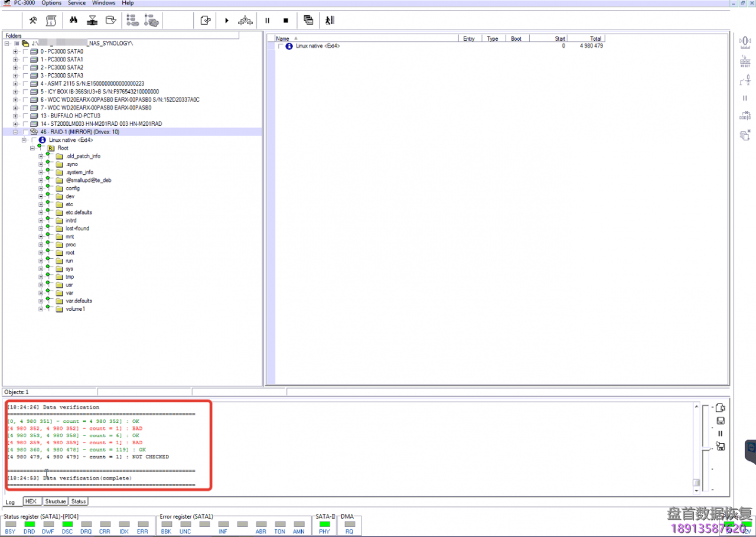Check the box for 13 - BUFFALO HD-PCTU3
The image size is (756, 537).
pyautogui.click(x=25, y=116)
